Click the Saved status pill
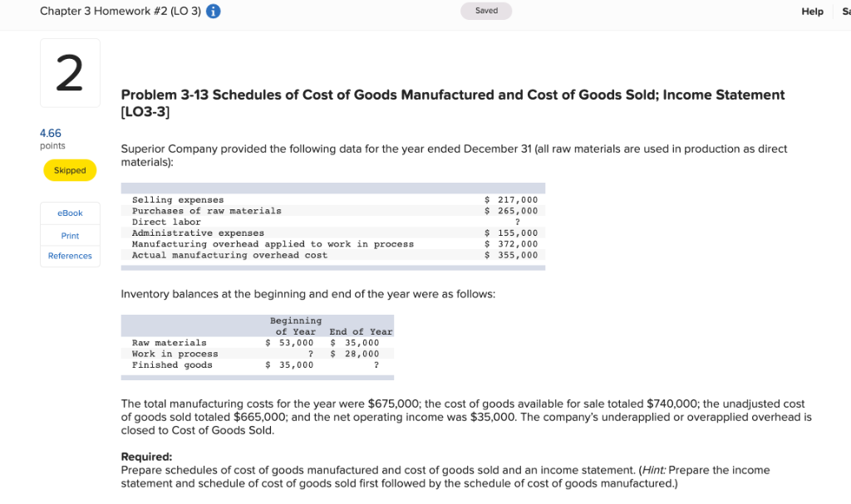The image size is (851, 504). click(x=485, y=11)
